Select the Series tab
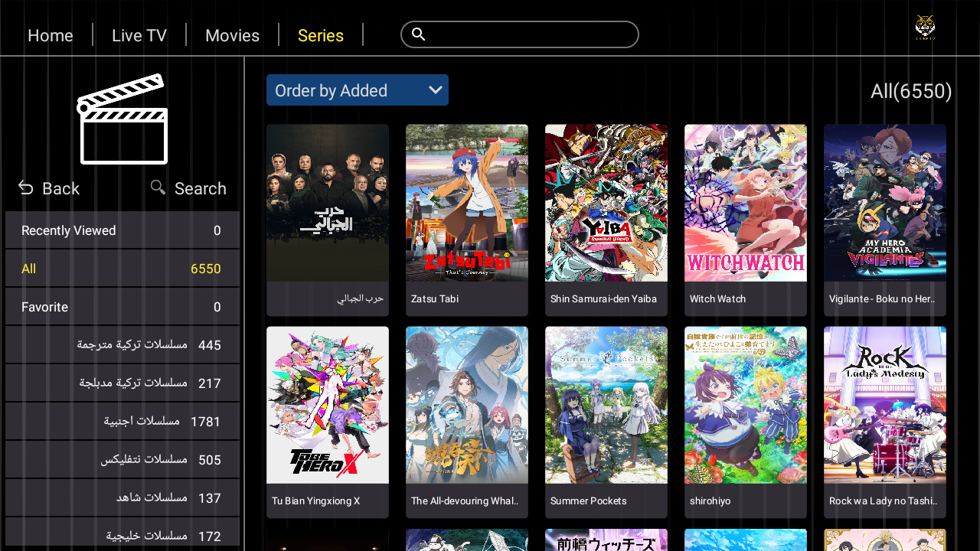980x551 pixels. [x=320, y=35]
